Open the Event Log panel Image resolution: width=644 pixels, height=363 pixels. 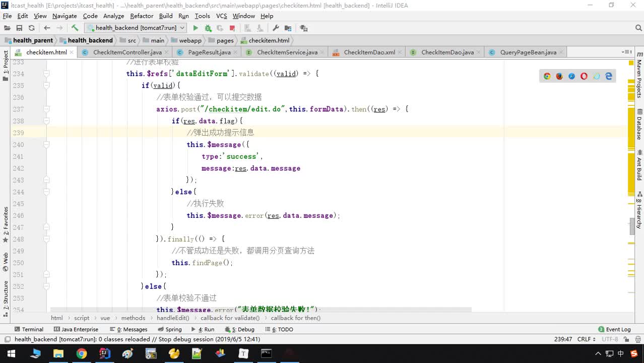[614, 329]
